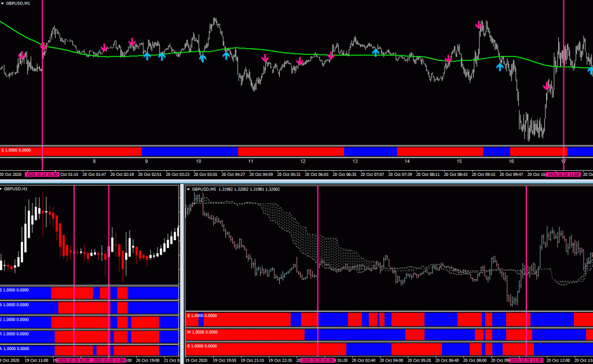Select the '20 Oct 03:55' time label on the M1 axis
The image size is (593, 364).
click(206, 175)
